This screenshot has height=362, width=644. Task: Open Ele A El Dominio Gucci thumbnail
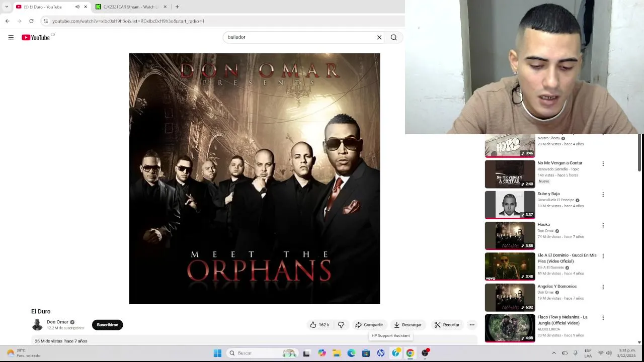tap(510, 266)
